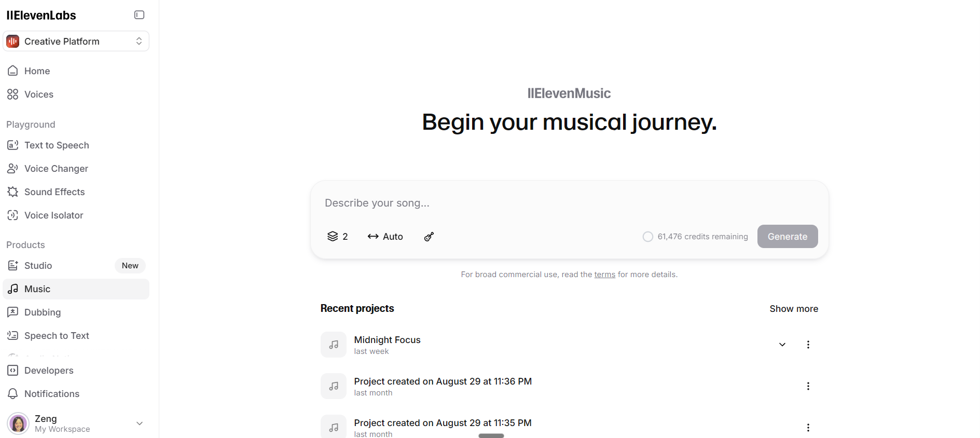Open project created August 29 11:35 PM

[x=443, y=423]
